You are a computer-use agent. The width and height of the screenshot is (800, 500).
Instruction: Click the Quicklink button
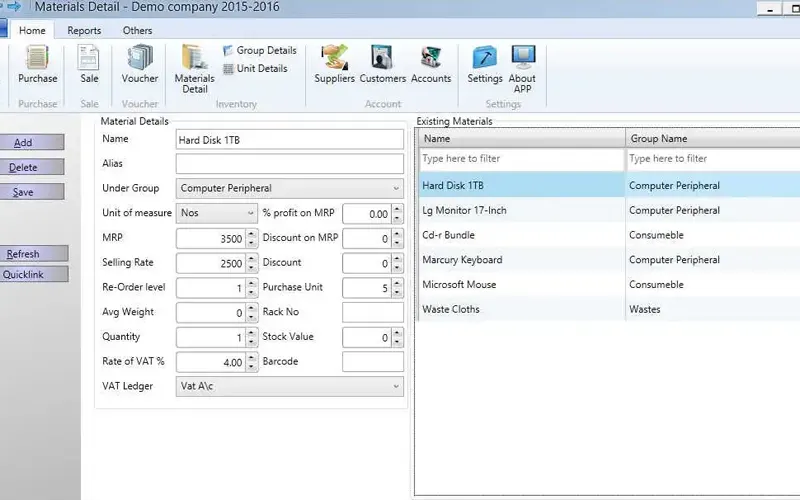click(x=34, y=274)
